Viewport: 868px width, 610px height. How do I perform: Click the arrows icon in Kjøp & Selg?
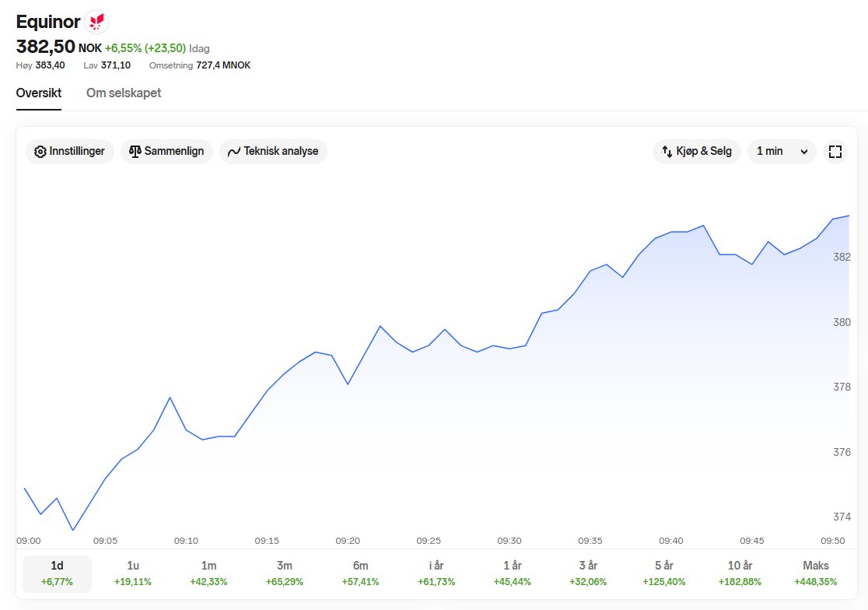coord(667,151)
